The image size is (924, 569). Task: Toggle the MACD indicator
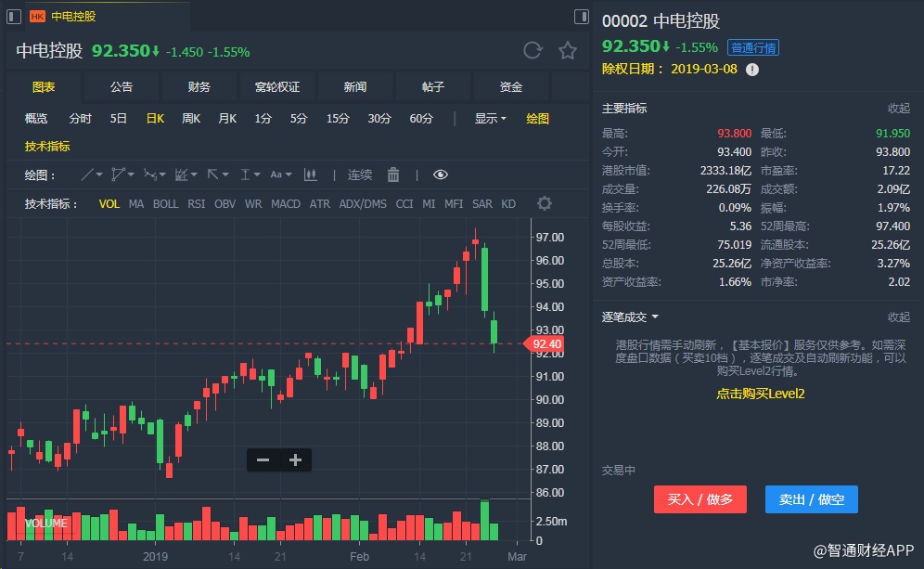point(286,204)
